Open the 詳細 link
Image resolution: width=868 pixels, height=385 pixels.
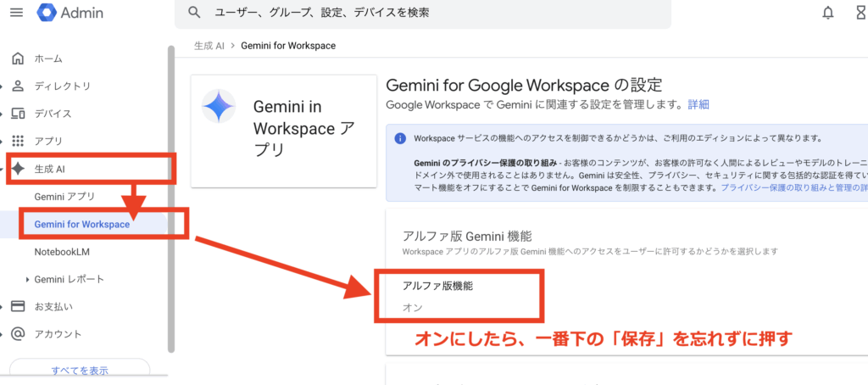pos(698,104)
